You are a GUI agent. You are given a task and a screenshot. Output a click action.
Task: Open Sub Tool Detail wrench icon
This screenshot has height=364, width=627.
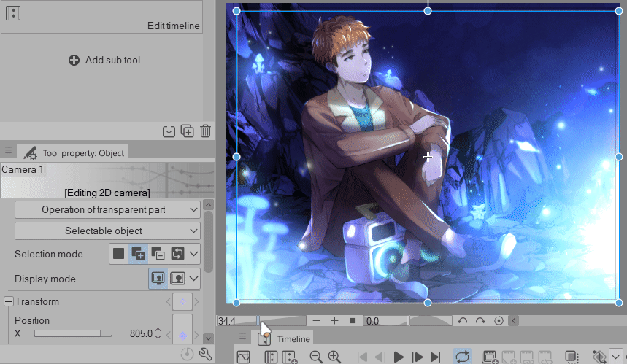click(205, 354)
